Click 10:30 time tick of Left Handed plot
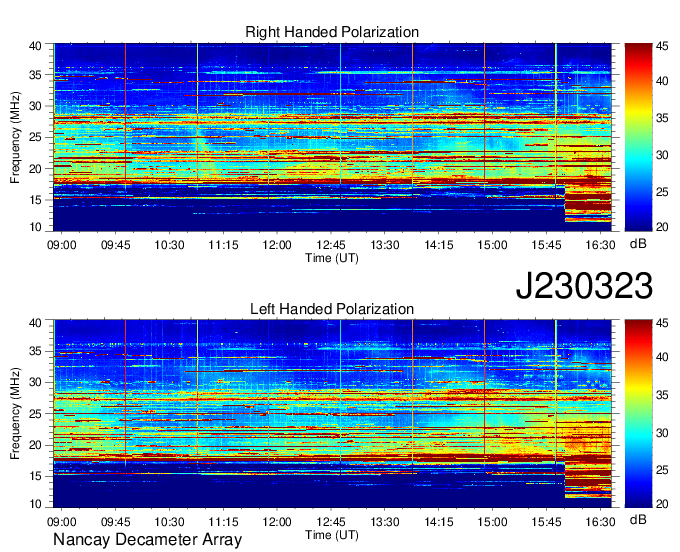 (169, 522)
